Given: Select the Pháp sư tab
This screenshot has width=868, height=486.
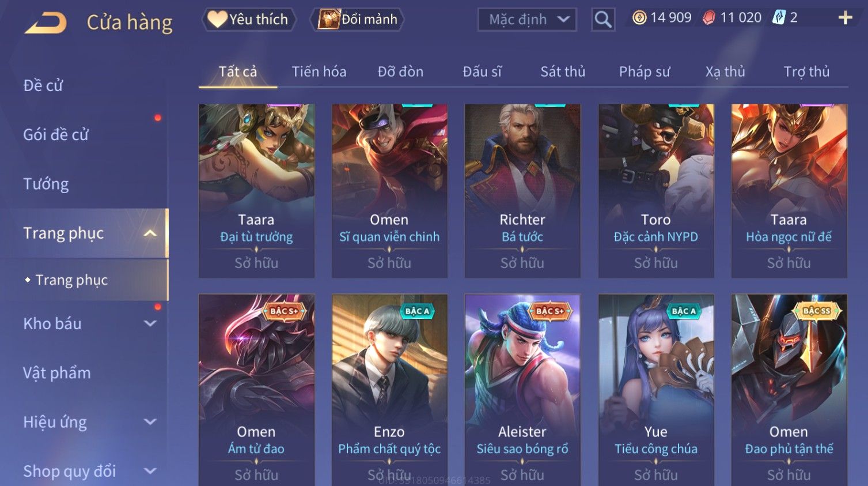Looking at the screenshot, I should coord(645,71).
